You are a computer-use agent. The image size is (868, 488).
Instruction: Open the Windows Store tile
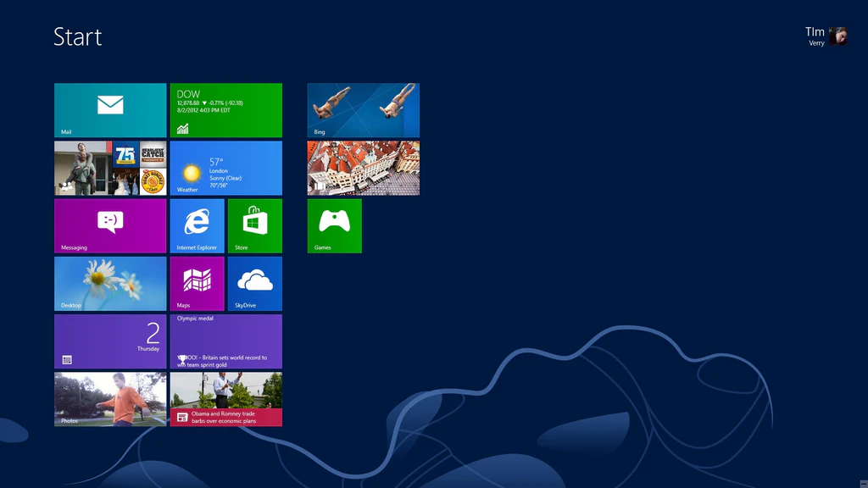(x=254, y=225)
